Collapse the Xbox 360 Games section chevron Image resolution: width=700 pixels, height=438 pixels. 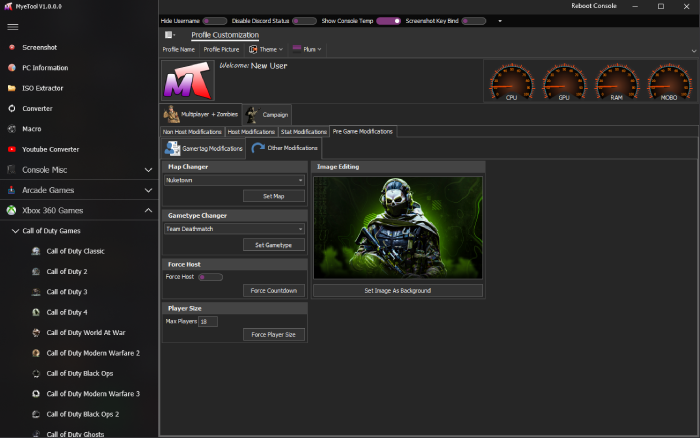(x=148, y=210)
